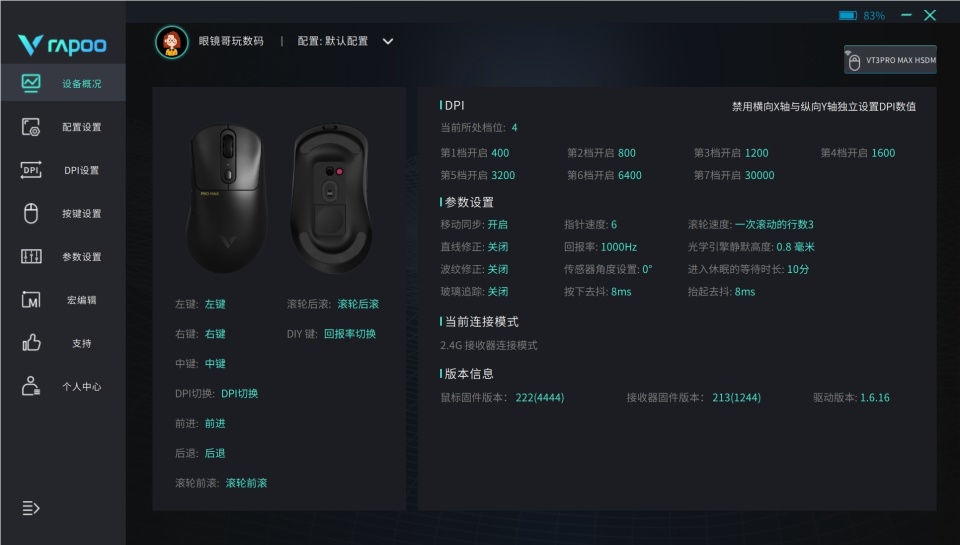Open 个人中心 user icon
Viewport: 960px width, 545px height.
point(31,386)
